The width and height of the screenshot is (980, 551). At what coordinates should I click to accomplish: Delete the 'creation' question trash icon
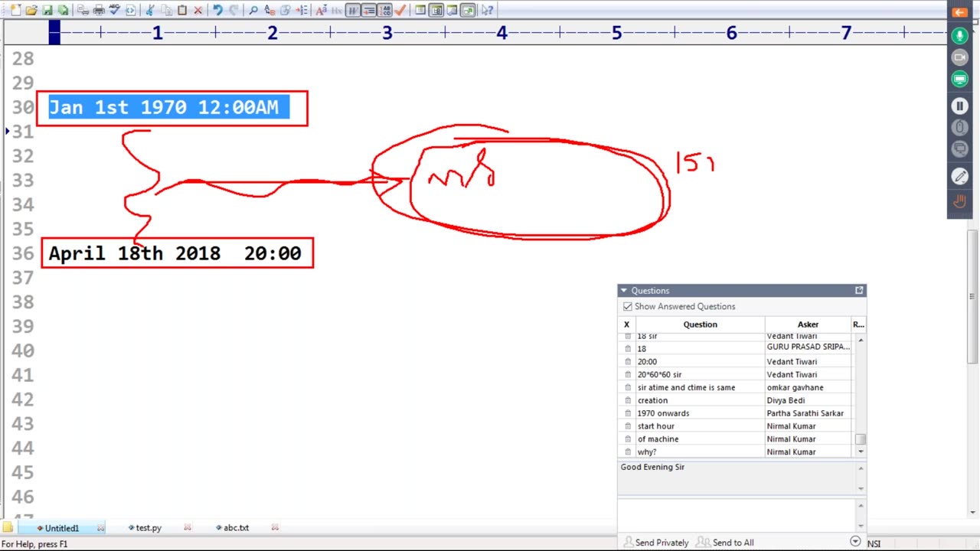[628, 400]
